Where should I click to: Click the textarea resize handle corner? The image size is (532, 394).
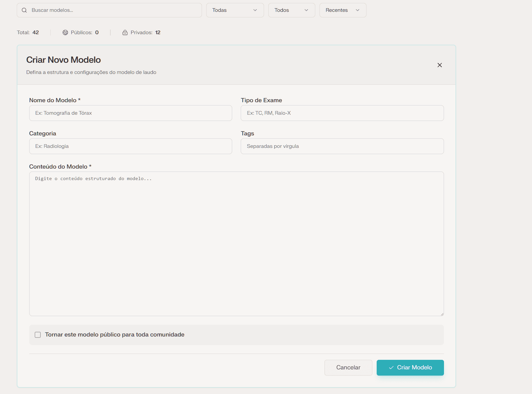(442, 314)
